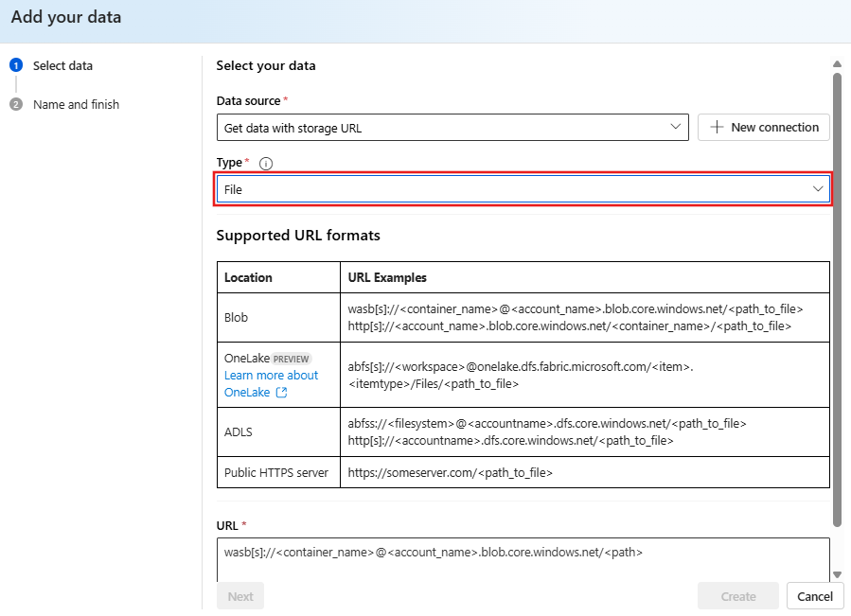Click the Cancel button
The width and height of the screenshot is (851, 616).
[814, 596]
